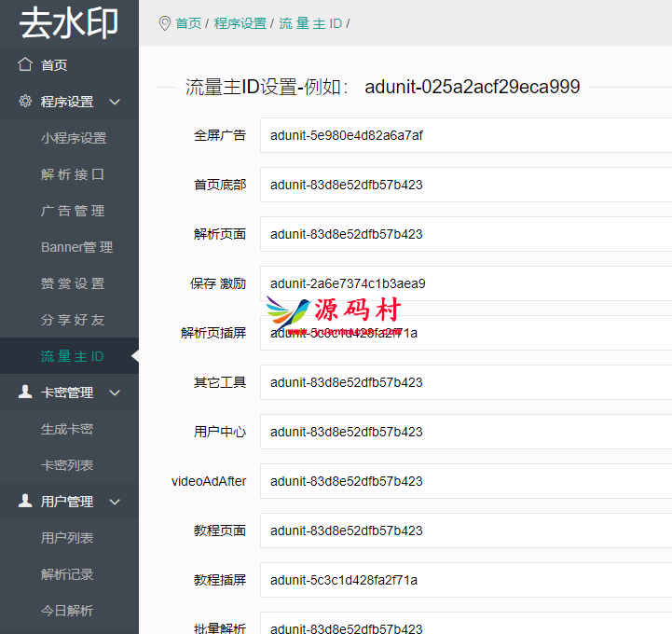Viewport: 672px width, 634px height.
Task: Open 广告管理 sidebar item
Action: pos(73,211)
